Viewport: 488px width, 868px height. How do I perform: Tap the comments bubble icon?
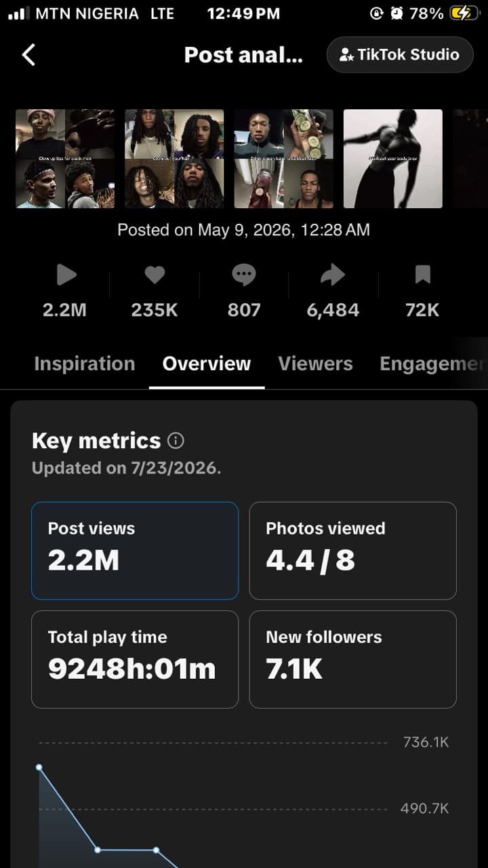coord(244,275)
